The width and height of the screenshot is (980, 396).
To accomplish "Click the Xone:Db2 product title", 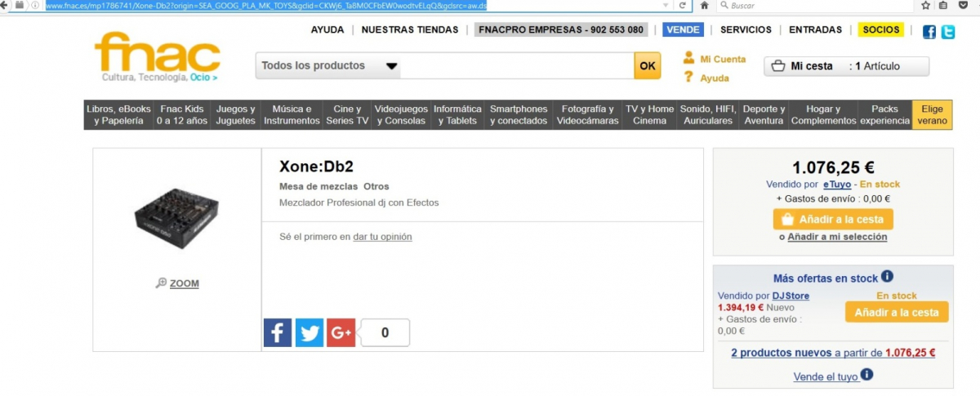I will click(316, 166).
